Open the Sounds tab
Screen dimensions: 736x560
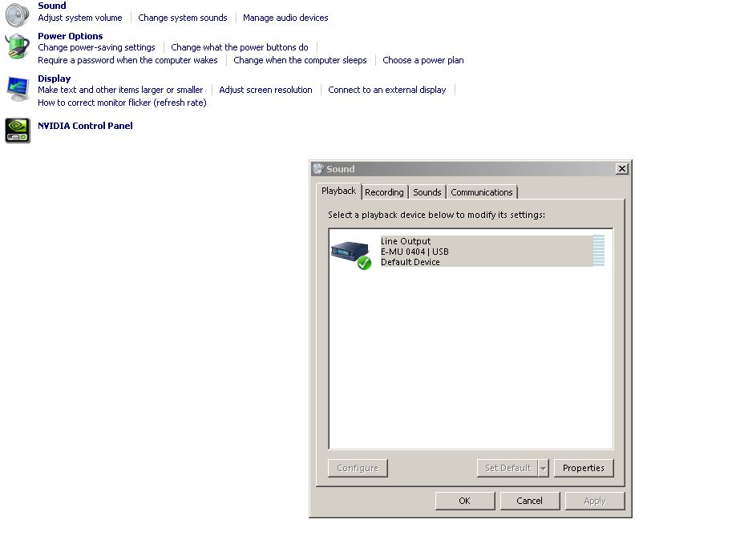click(427, 192)
